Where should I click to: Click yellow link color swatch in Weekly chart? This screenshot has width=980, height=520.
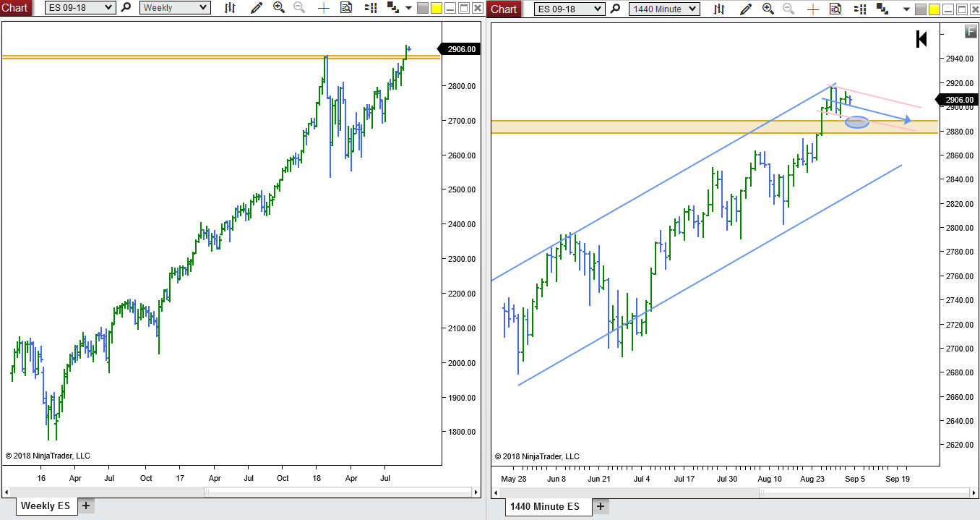coord(436,9)
